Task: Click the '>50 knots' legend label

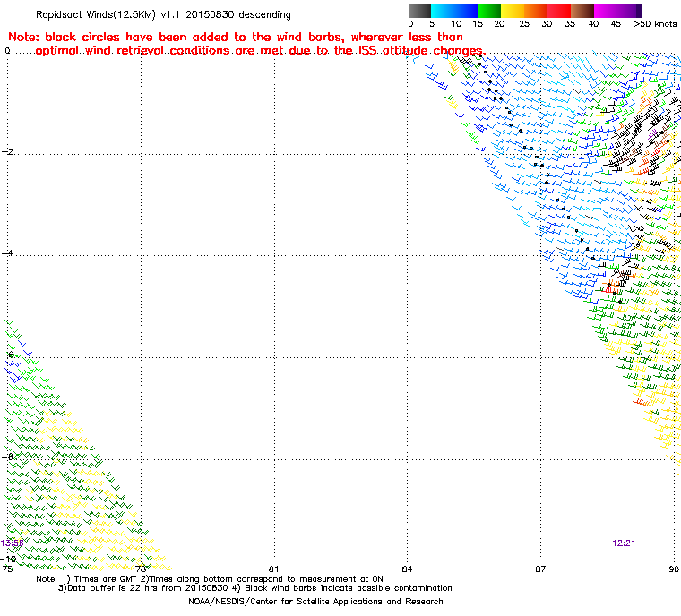Action: (x=655, y=24)
